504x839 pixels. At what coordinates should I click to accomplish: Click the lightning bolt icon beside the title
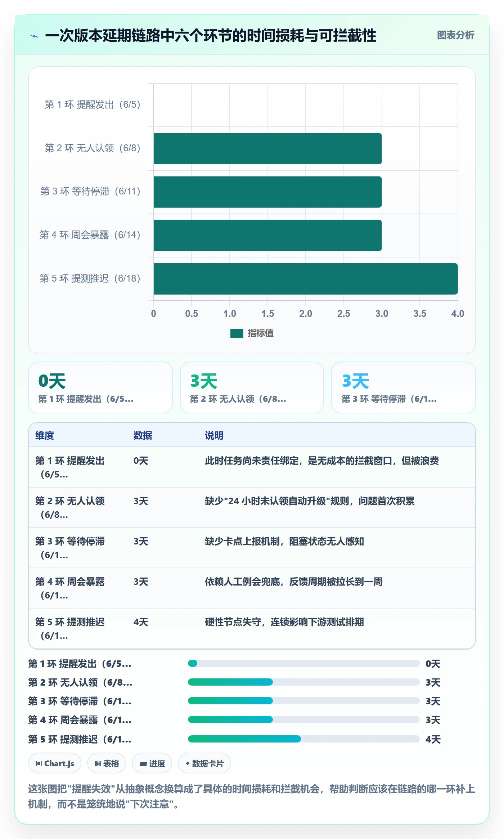tap(34, 36)
